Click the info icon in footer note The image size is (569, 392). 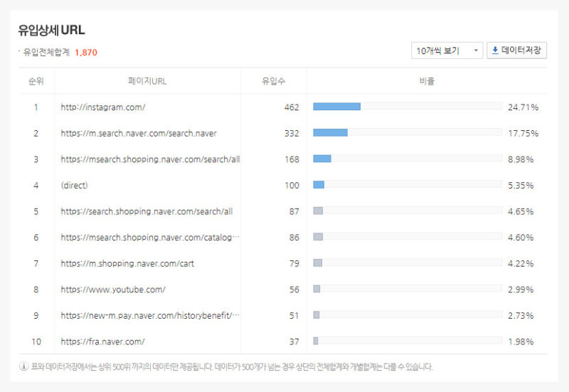pyautogui.click(x=23, y=367)
